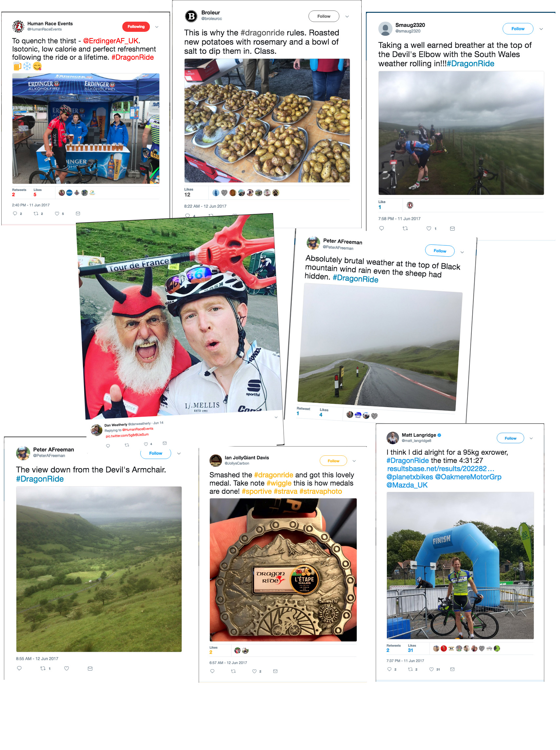The width and height of the screenshot is (560, 750).
Task: Click the reply icon under Human Race Events tweet
Action: point(15,213)
